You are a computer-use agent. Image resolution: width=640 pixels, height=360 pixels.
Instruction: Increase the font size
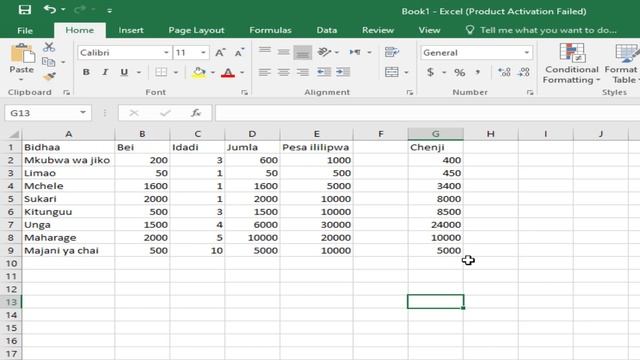(220, 53)
